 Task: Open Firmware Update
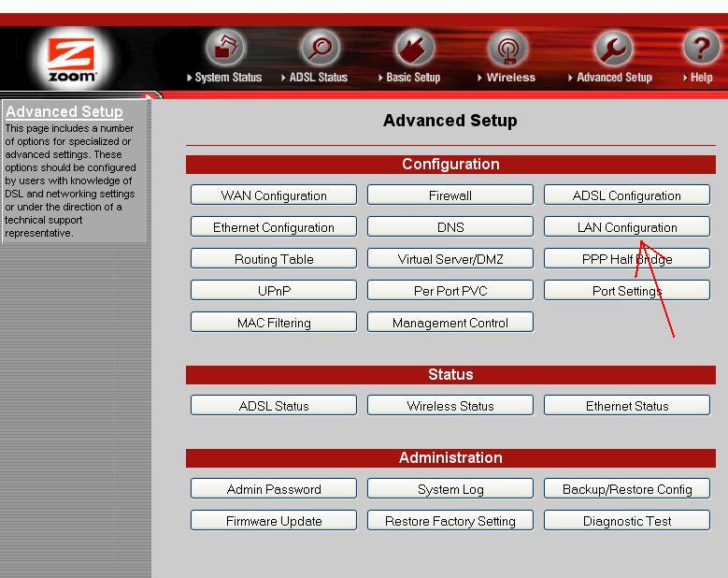pos(274,521)
